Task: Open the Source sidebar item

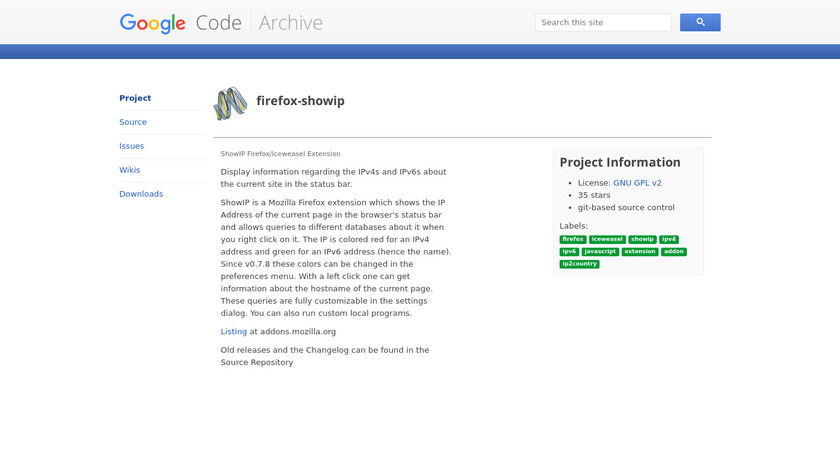Action: pyautogui.click(x=133, y=122)
